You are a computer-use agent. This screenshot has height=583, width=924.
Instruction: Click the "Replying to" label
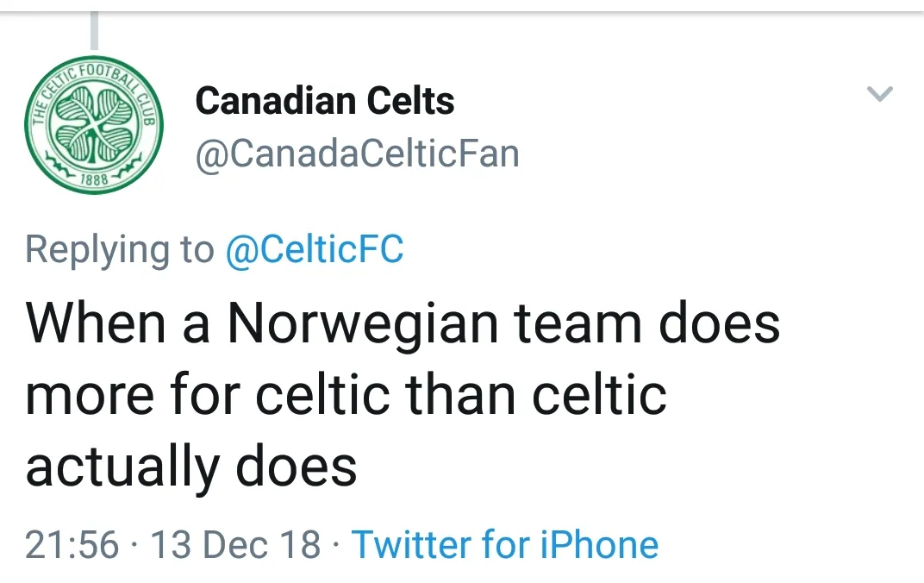119,250
